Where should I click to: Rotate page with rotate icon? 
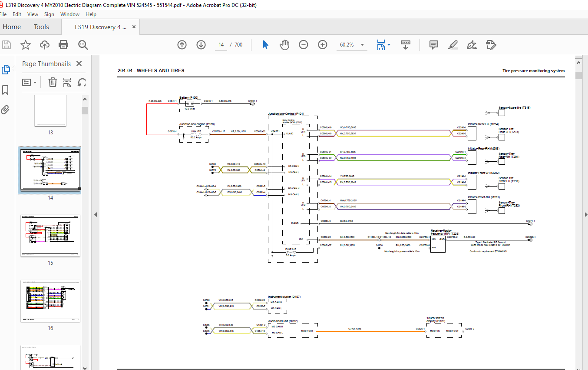(x=81, y=82)
